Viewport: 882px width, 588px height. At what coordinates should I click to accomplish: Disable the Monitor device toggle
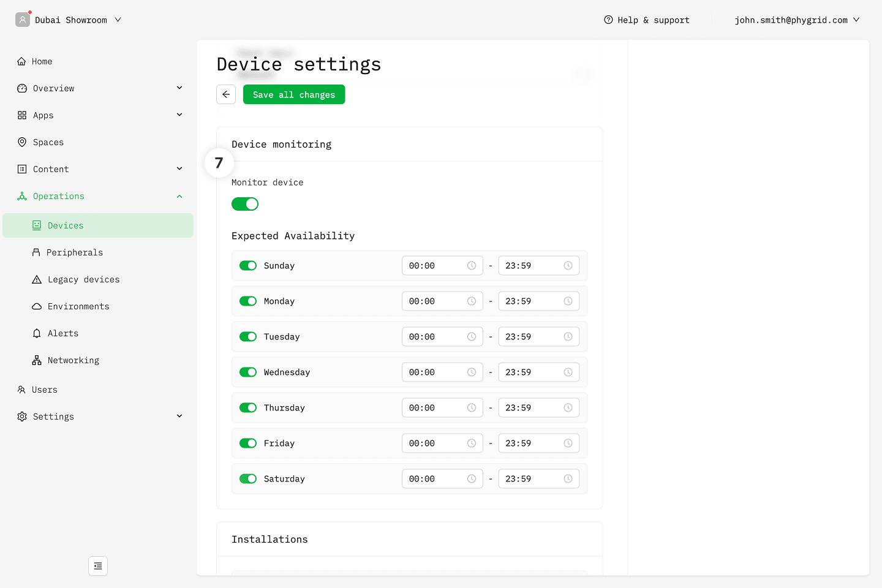tap(245, 204)
